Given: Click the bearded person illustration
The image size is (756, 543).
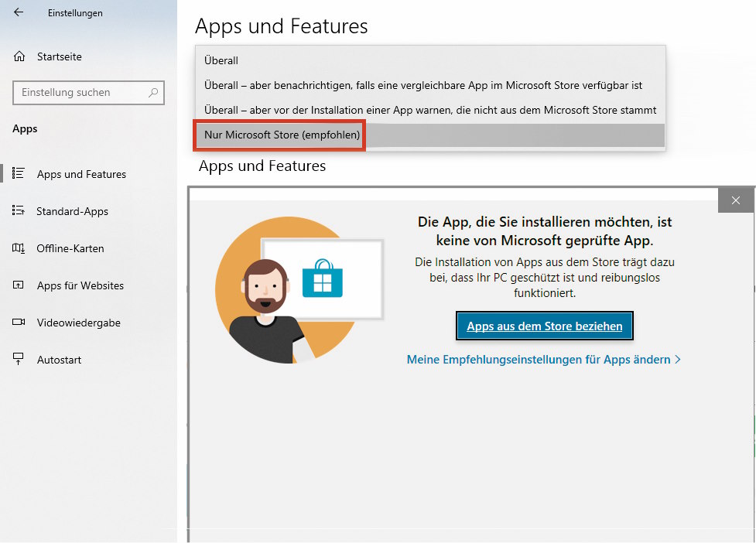Looking at the screenshot, I should point(265,311).
